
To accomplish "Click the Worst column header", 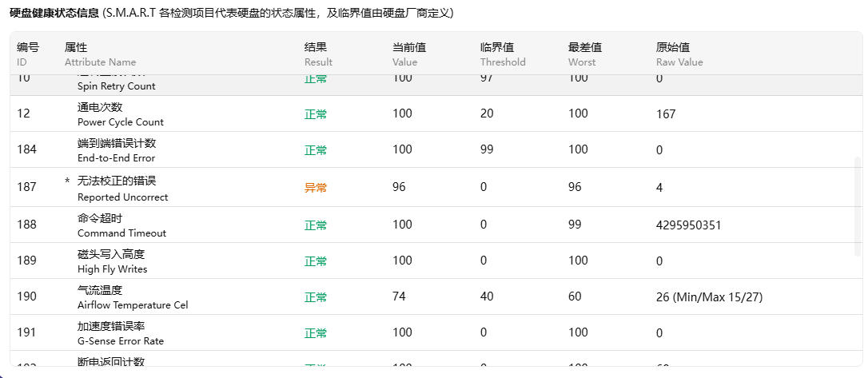I will (585, 54).
